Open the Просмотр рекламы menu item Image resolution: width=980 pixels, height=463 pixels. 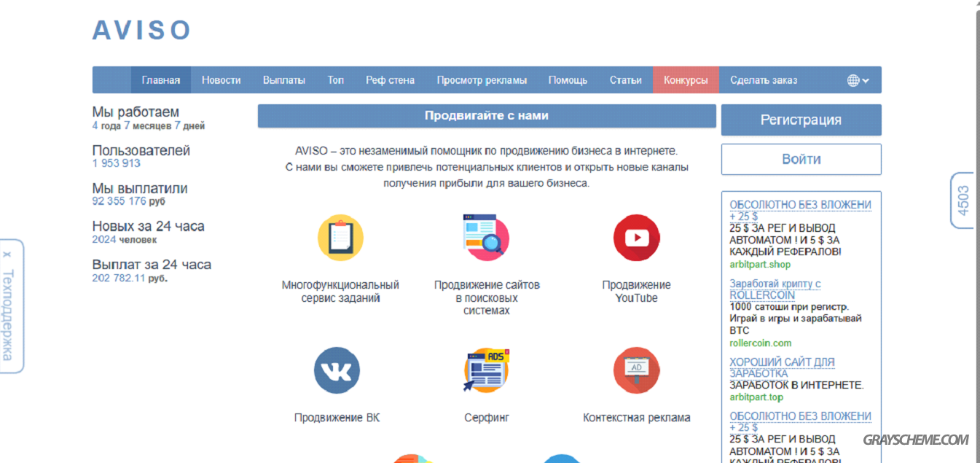coord(482,80)
